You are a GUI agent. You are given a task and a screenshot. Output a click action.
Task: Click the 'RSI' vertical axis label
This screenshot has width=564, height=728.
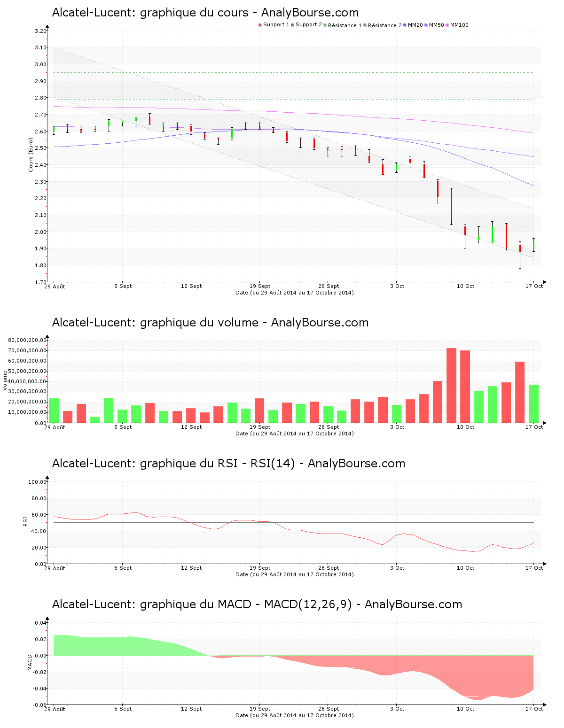(x=26, y=521)
